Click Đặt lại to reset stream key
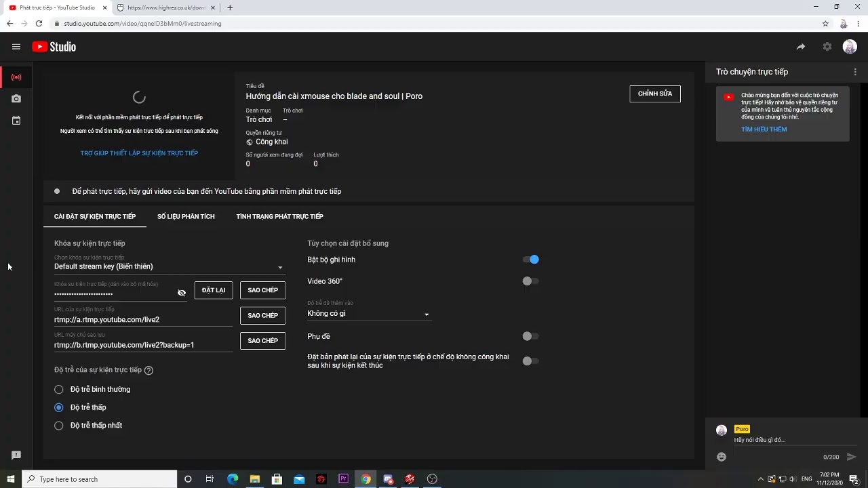868x488 pixels. click(x=214, y=290)
